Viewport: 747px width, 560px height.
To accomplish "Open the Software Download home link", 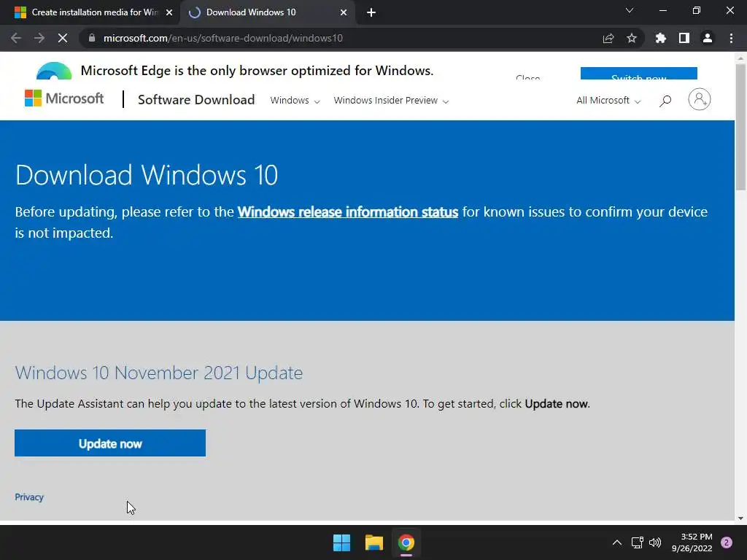I will 196,99.
